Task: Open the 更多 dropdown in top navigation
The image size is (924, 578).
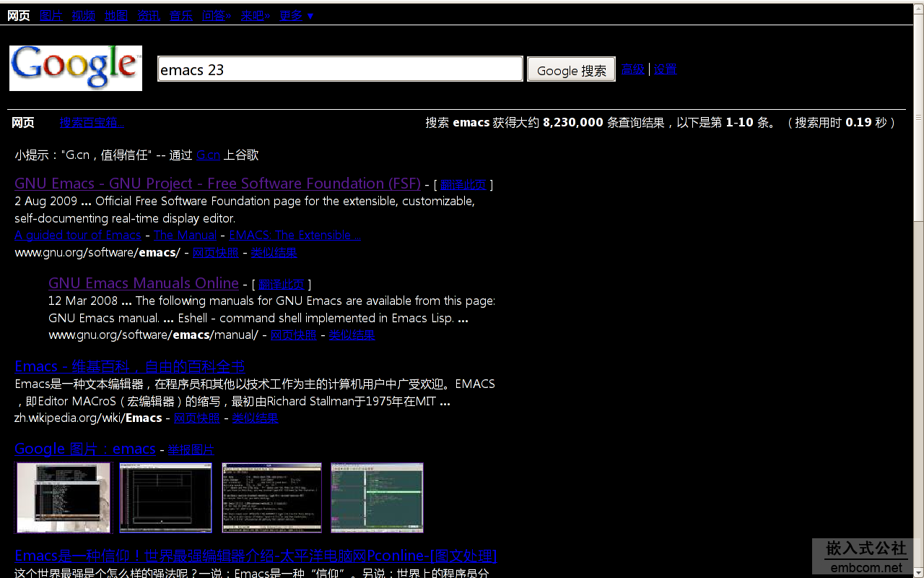Action: click(x=297, y=15)
